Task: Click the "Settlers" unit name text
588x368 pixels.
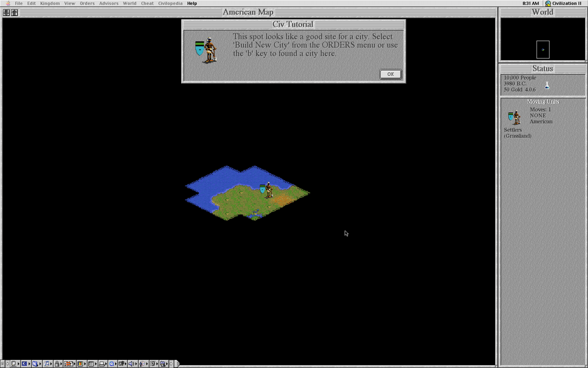Action: pyautogui.click(x=513, y=130)
